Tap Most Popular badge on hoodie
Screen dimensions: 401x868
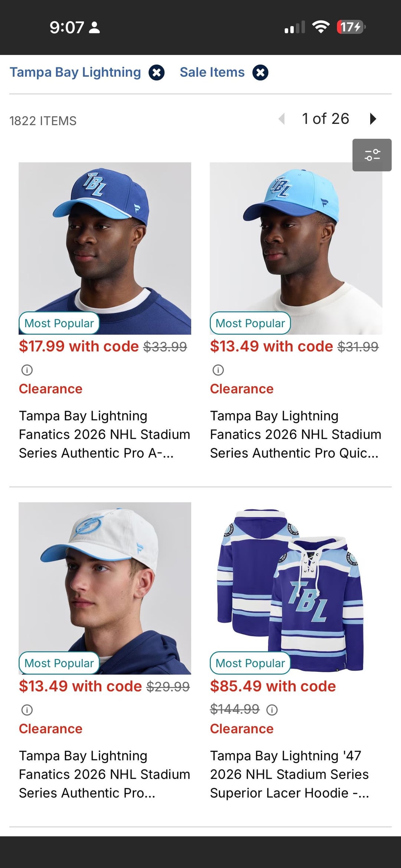point(250,663)
